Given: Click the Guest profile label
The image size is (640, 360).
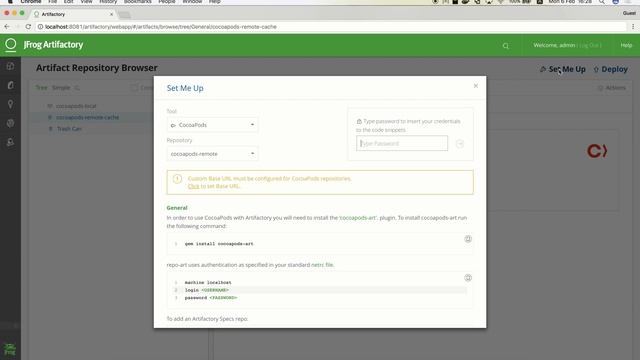Looking at the screenshot, I should pos(629,13).
